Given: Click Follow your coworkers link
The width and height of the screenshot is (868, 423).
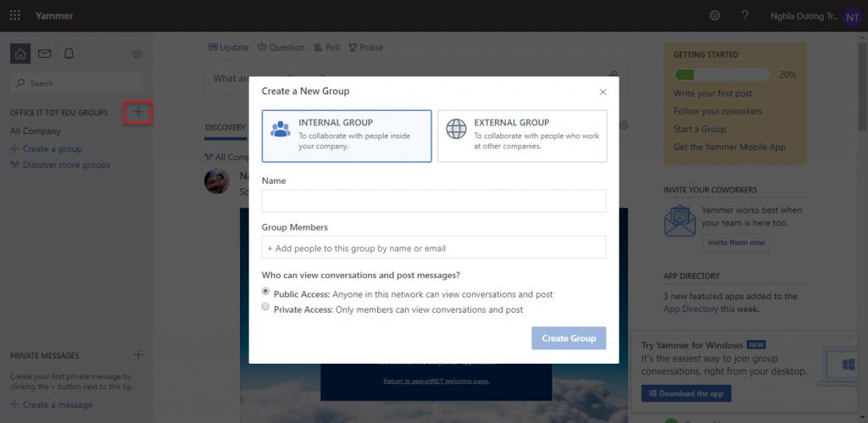Looking at the screenshot, I should 717,111.
